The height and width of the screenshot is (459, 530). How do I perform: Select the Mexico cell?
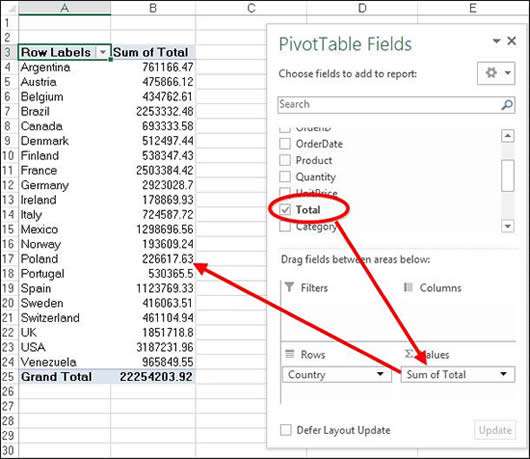[x=65, y=230]
